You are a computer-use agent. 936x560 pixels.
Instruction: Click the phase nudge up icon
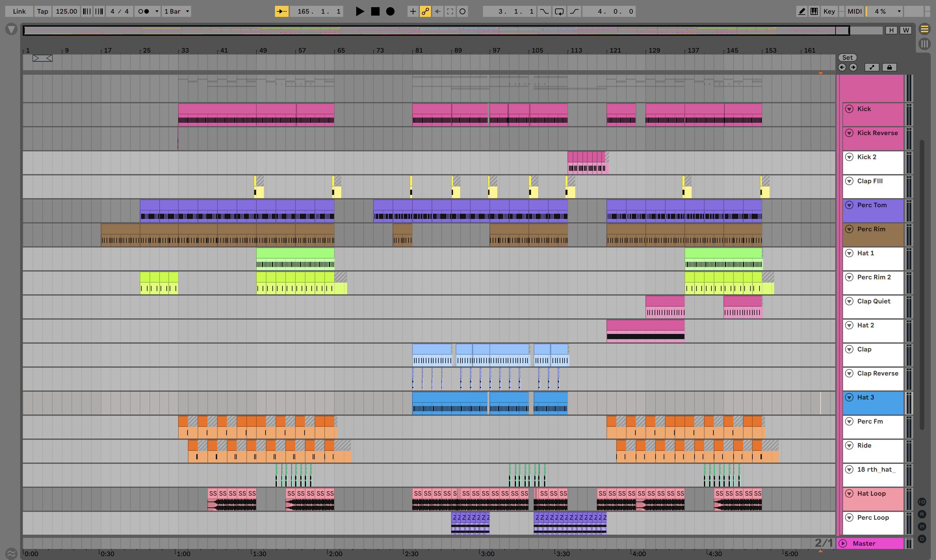(99, 11)
